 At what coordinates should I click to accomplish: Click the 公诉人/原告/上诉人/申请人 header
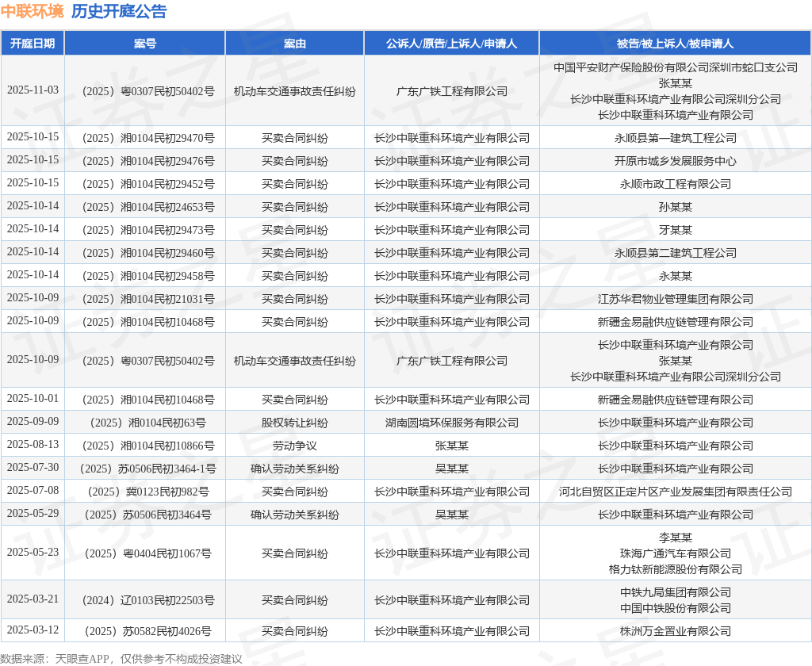[451, 44]
